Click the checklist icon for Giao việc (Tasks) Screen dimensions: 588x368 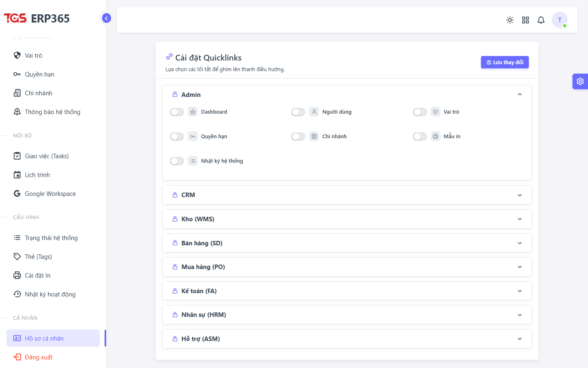point(17,156)
